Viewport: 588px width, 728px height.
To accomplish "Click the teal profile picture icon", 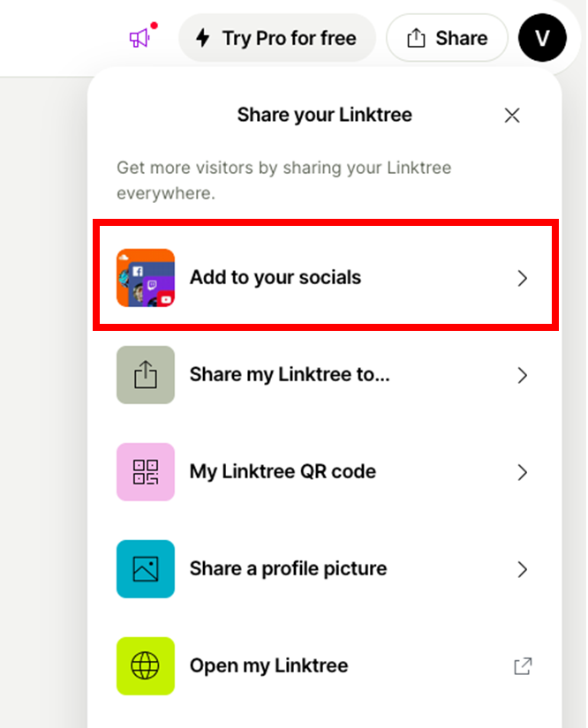I will pos(146,569).
